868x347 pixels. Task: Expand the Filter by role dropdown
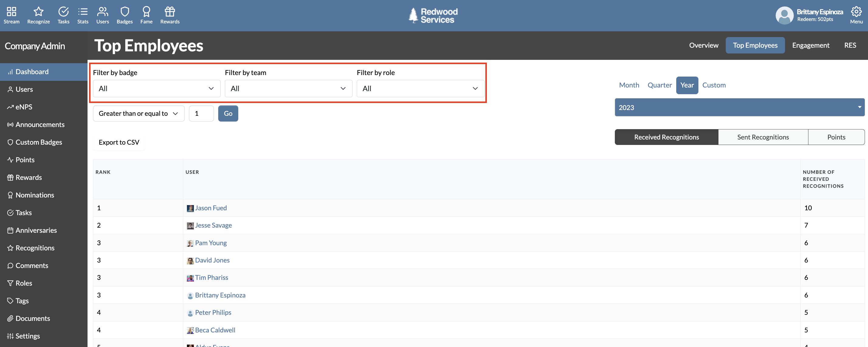click(421, 89)
